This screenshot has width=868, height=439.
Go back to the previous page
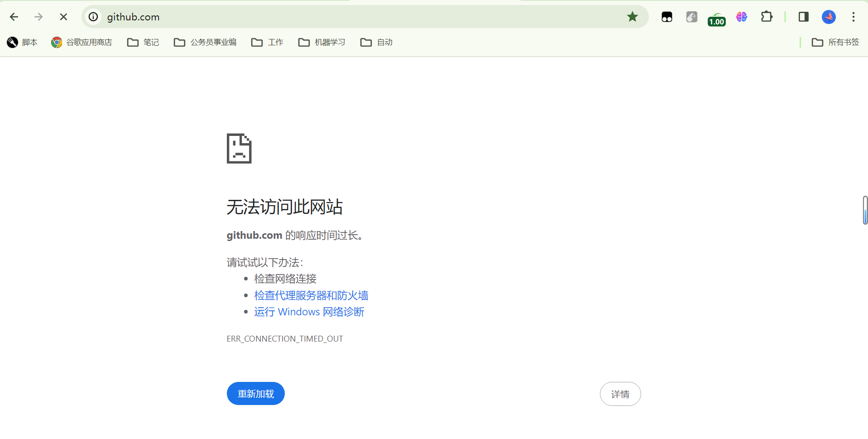tap(14, 17)
